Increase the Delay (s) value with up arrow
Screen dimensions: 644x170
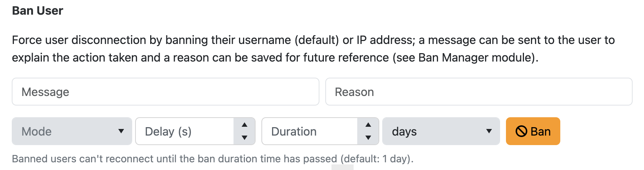pos(245,125)
